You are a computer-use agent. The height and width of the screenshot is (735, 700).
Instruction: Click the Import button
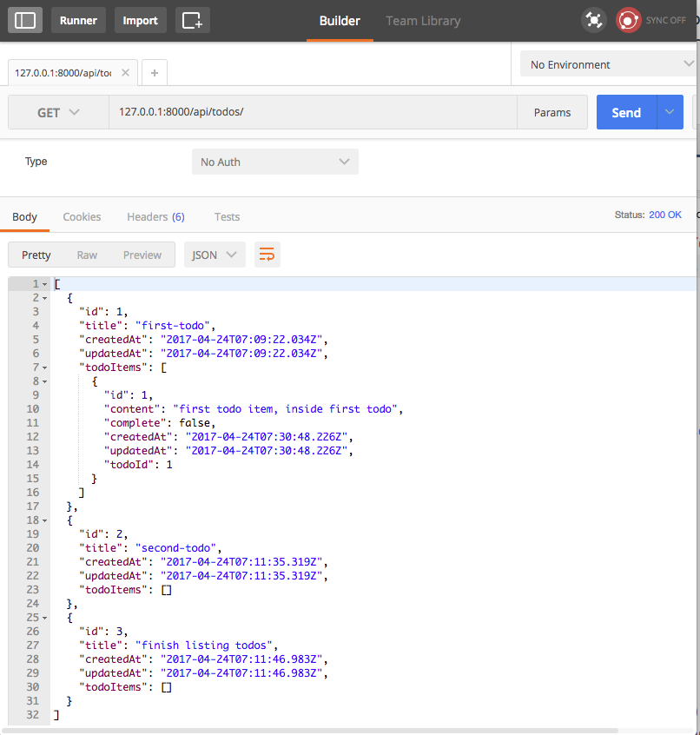pos(140,20)
